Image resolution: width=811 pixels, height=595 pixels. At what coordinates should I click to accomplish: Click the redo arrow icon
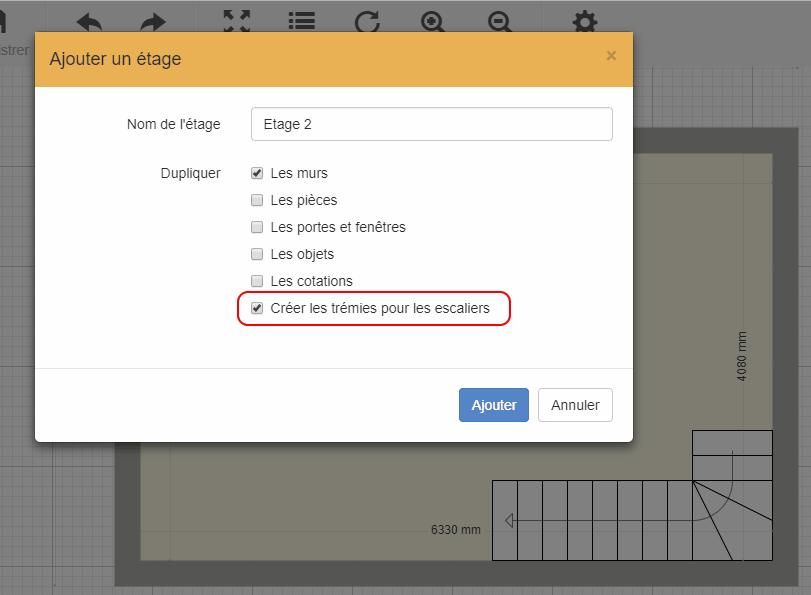(x=152, y=21)
